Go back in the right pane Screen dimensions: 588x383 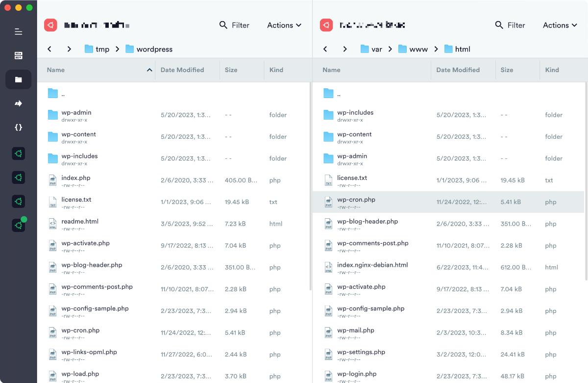(325, 49)
